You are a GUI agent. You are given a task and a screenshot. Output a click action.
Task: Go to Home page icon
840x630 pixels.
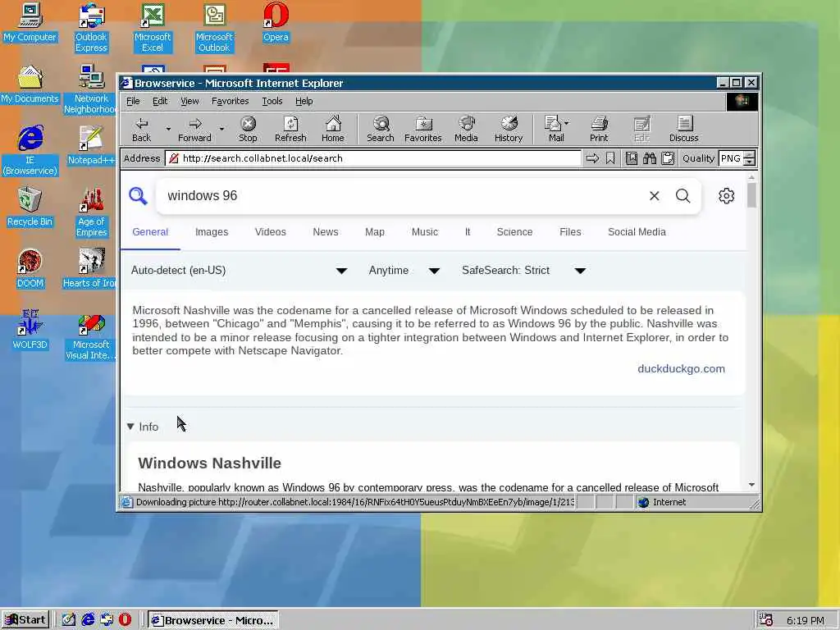pos(333,129)
